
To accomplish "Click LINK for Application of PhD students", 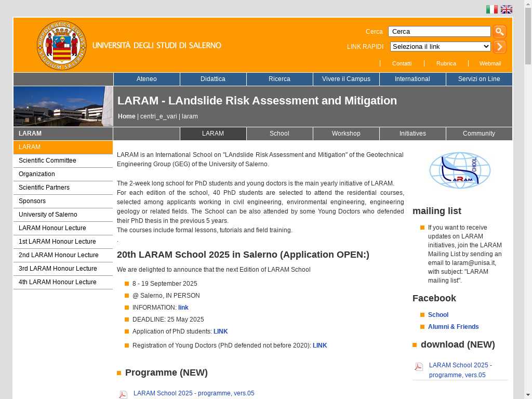I will (x=220, y=331).
